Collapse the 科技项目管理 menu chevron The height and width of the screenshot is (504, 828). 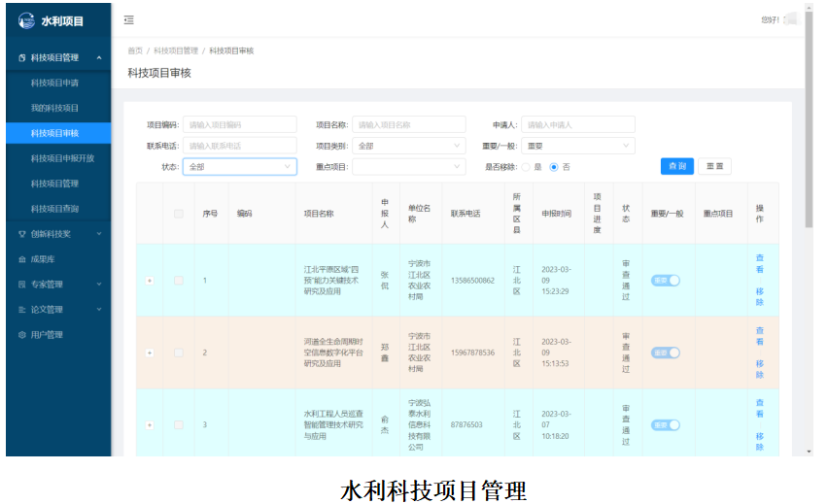click(x=99, y=57)
